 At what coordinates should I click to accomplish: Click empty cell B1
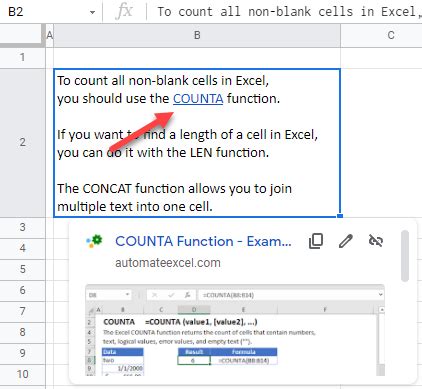point(197,58)
